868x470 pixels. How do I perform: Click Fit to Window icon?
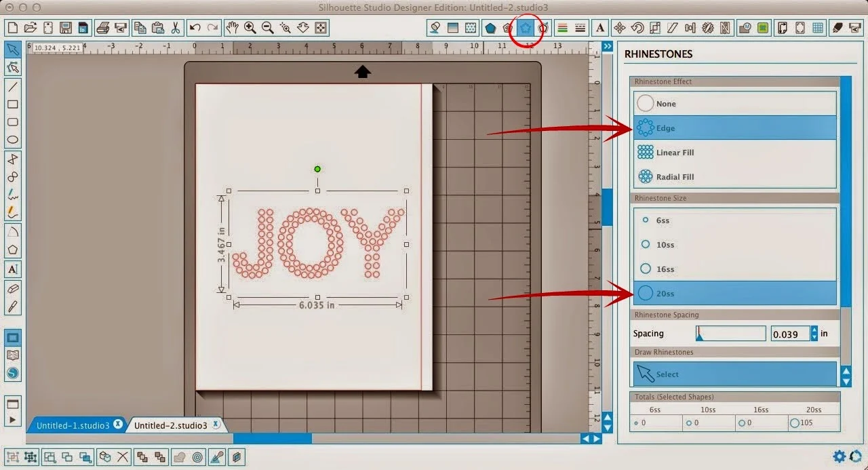[321, 28]
